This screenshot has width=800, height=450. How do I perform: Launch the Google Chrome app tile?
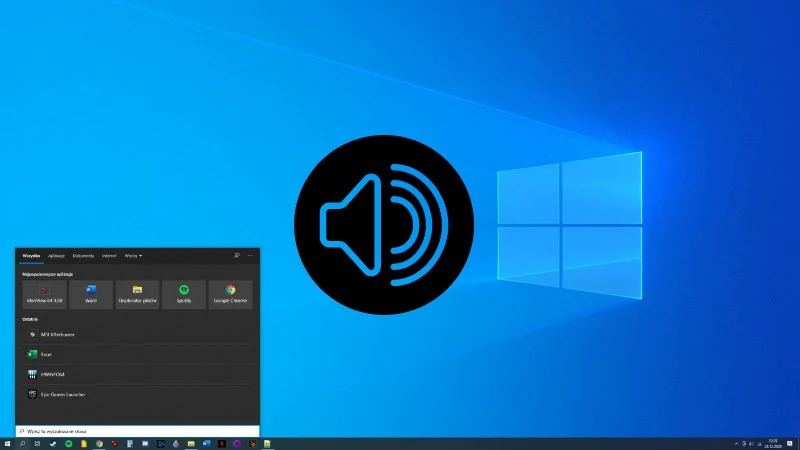pos(230,294)
